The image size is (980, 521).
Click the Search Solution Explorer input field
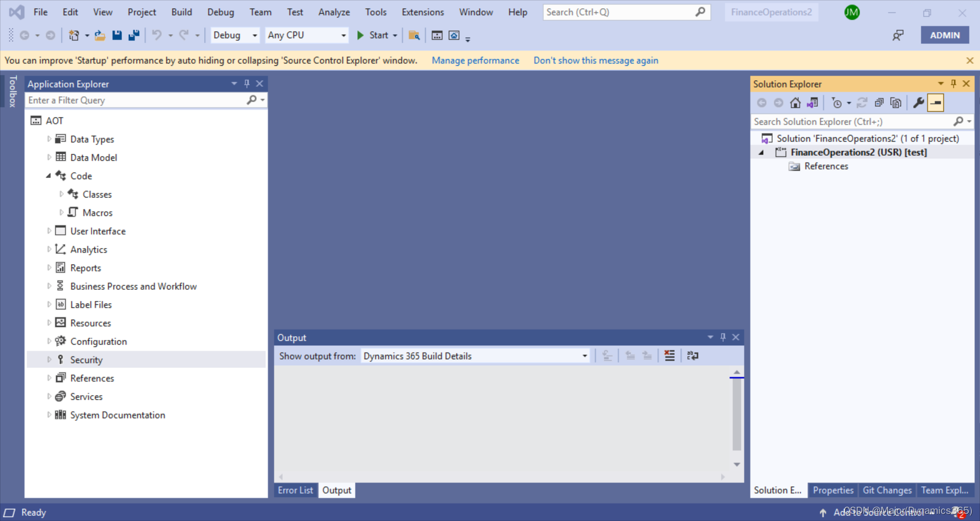pyautogui.click(x=842, y=122)
